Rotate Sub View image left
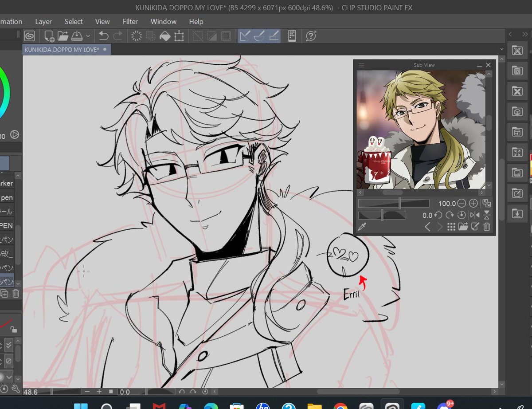 point(438,215)
